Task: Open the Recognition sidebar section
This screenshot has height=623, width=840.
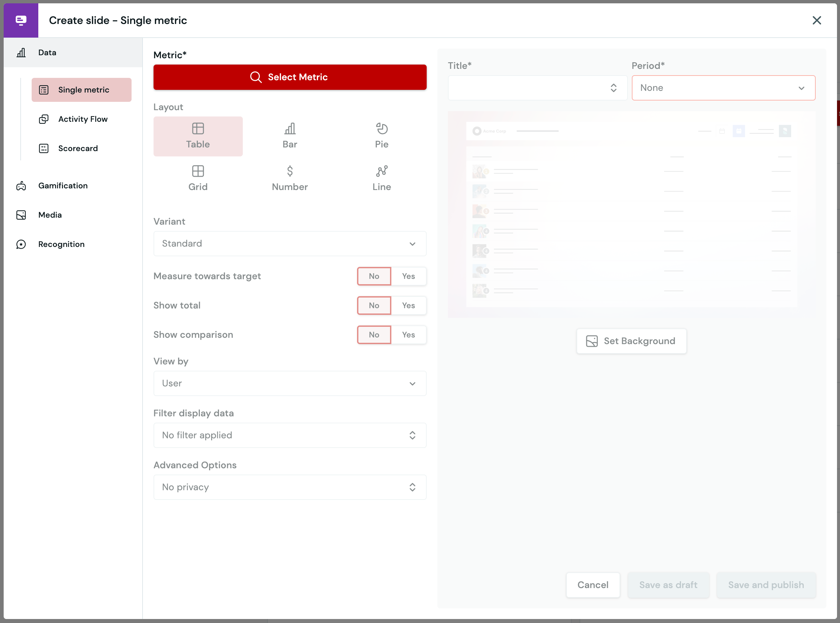Action: pos(61,244)
